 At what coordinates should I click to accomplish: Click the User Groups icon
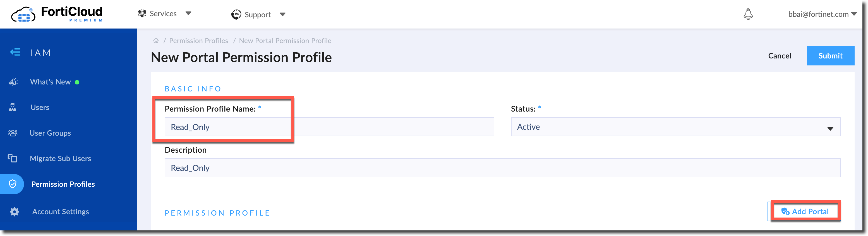point(13,133)
